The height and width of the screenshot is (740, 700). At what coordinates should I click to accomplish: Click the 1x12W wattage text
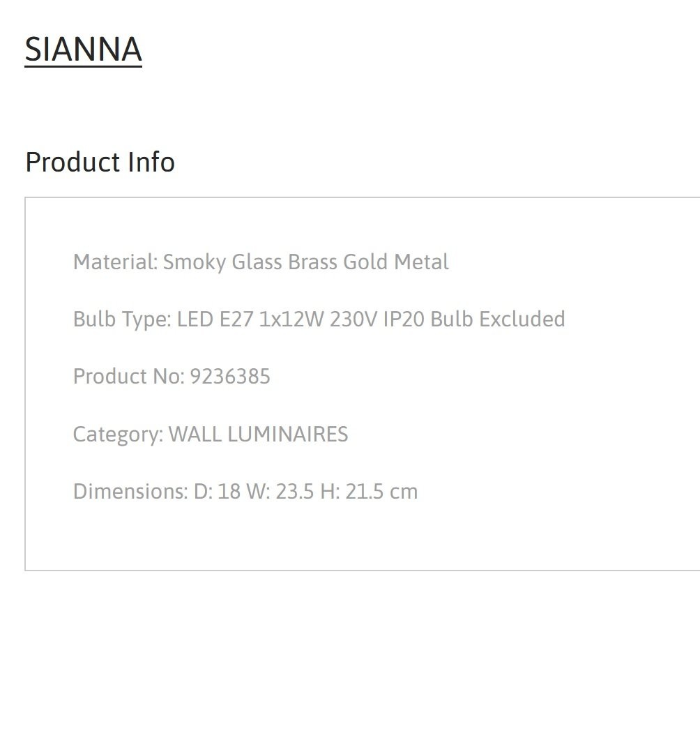tap(291, 319)
